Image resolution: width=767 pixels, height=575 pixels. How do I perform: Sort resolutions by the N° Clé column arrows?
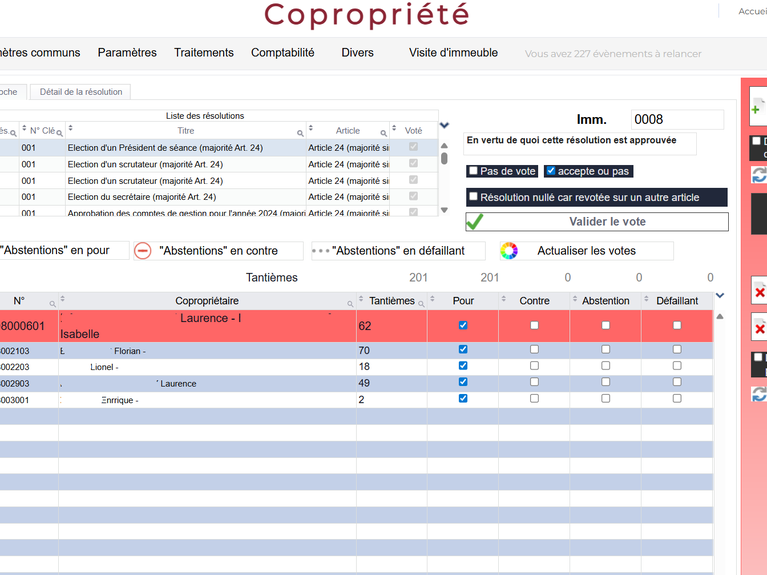pos(24,128)
